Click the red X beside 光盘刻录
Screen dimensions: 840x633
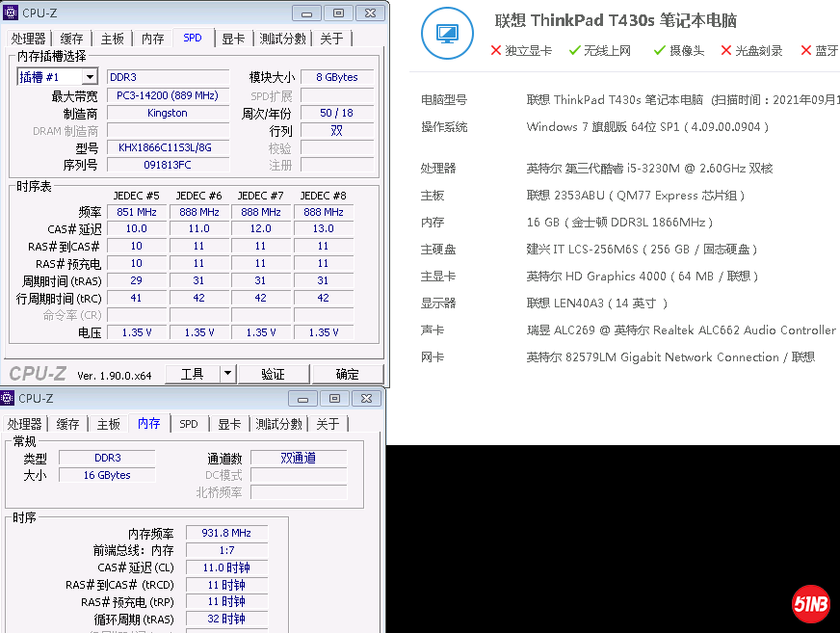[x=726, y=50]
